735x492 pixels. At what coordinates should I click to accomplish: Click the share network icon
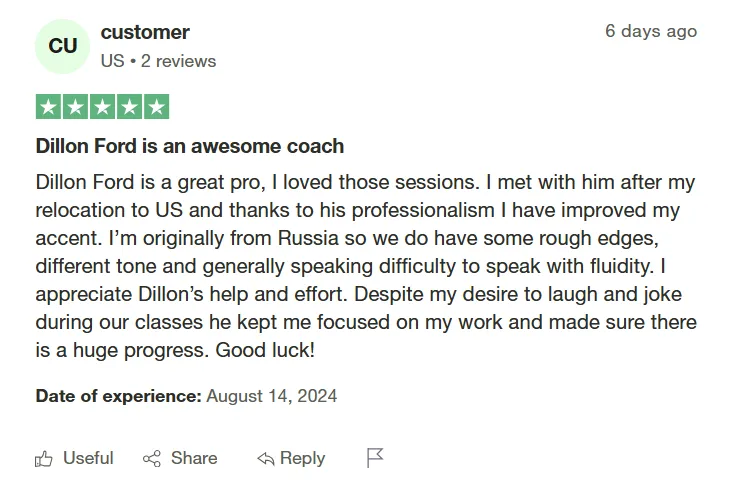click(x=152, y=459)
